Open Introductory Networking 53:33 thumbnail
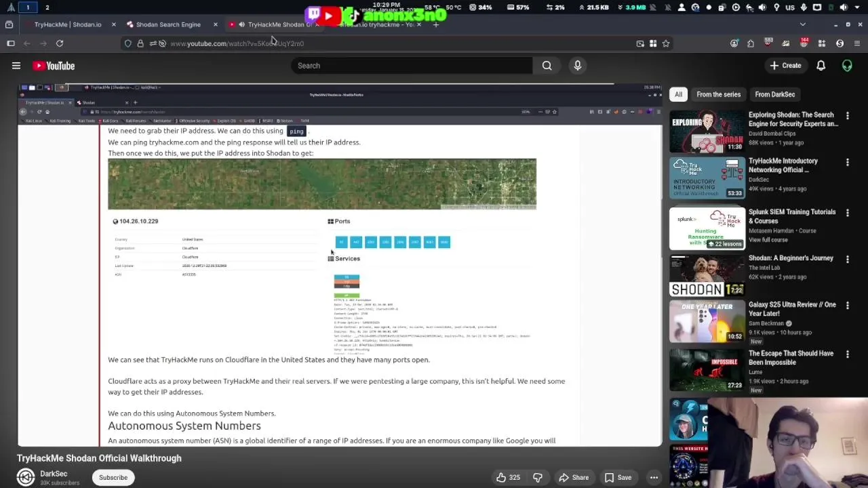 (707, 177)
